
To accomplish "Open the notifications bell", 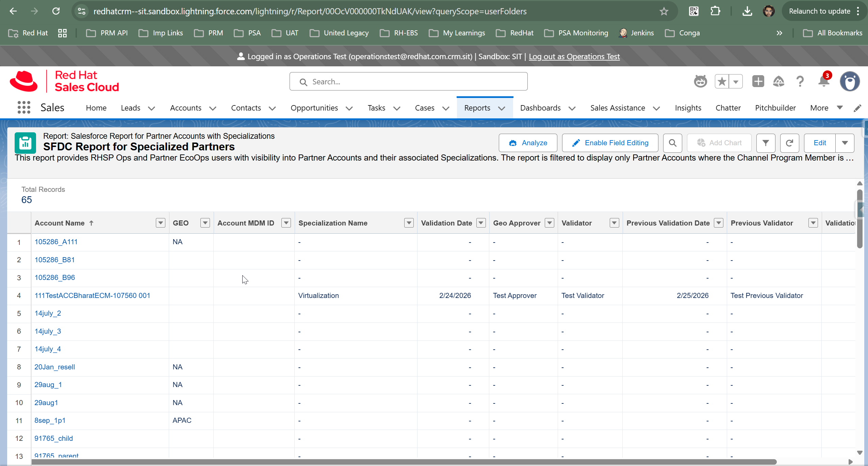I will pyautogui.click(x=824, y=82).
